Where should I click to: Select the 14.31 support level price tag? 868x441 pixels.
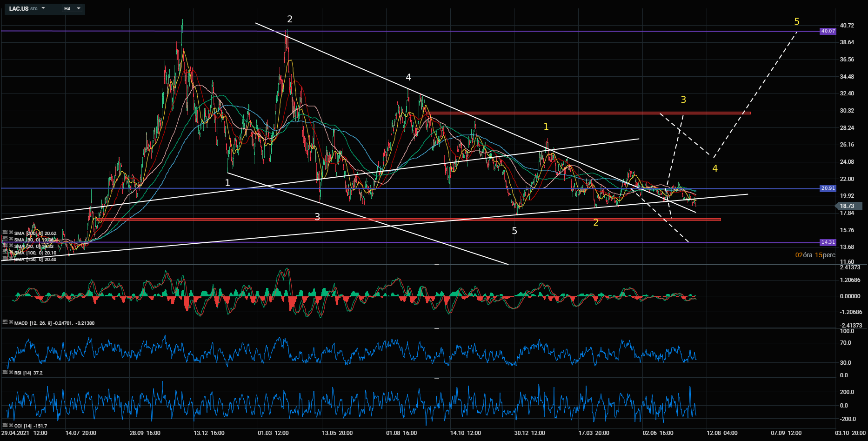coord(828,242)
